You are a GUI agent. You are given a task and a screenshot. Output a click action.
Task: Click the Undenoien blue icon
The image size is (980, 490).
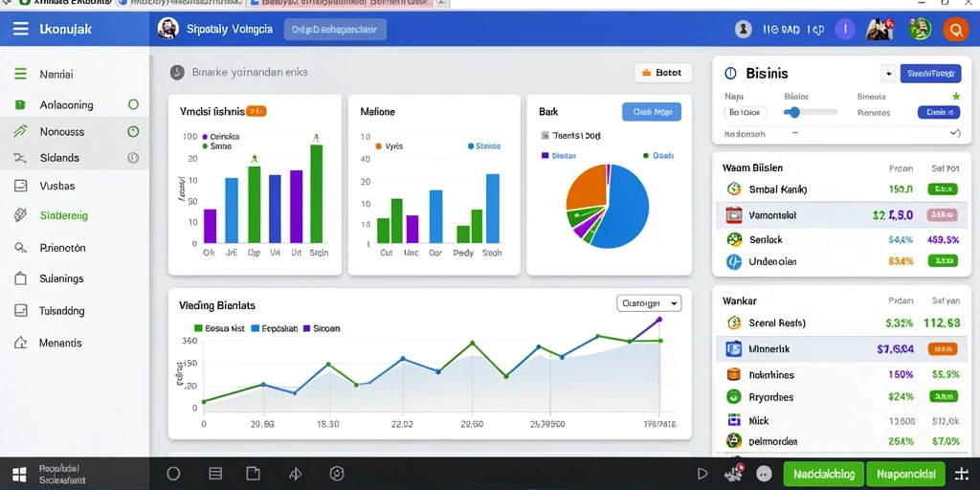(x=733, y=262)
